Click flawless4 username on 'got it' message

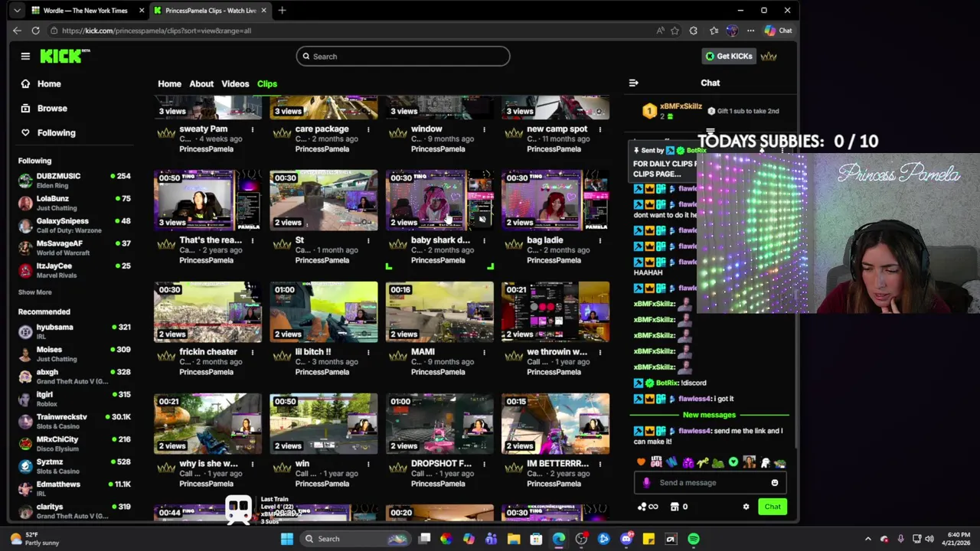[694, 399]
